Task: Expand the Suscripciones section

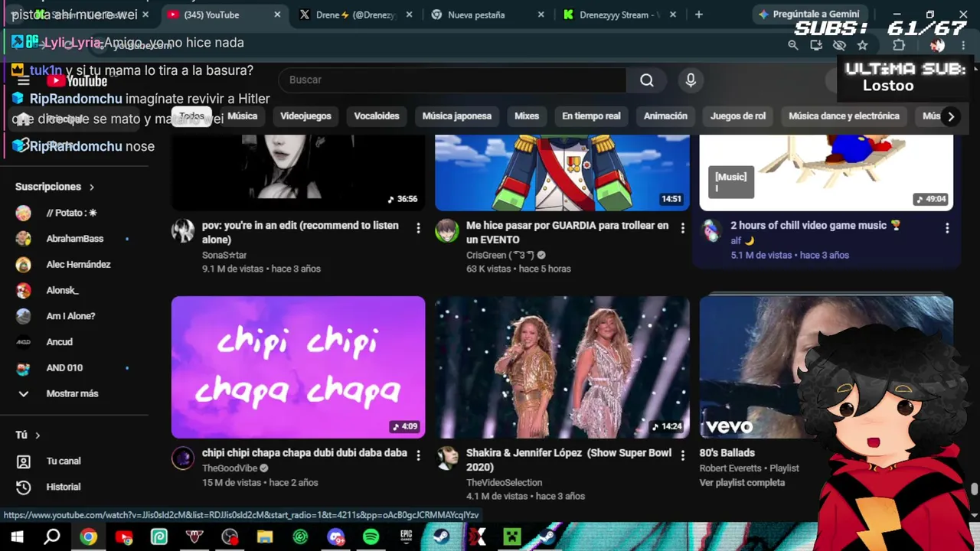Action: [55, 187]
